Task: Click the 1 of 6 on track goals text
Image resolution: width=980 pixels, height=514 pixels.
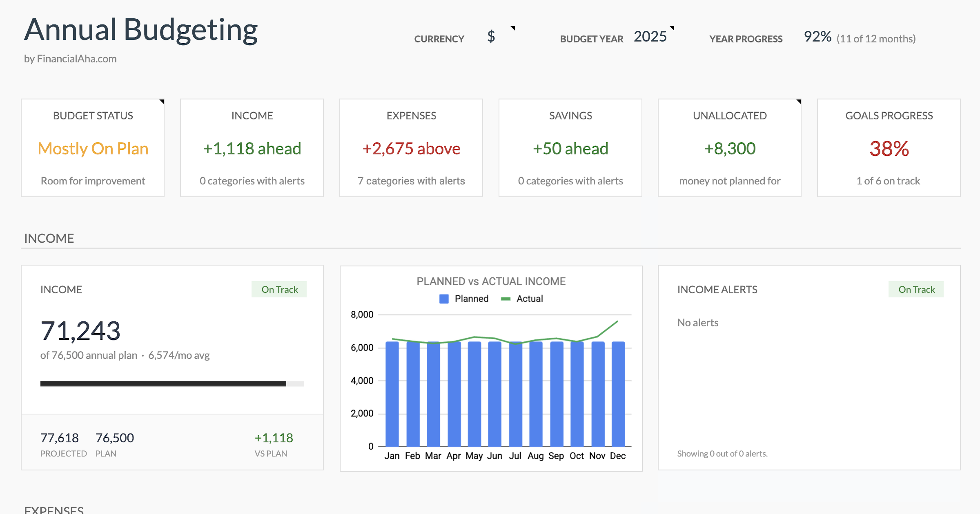Action: [x=888, y=181]
